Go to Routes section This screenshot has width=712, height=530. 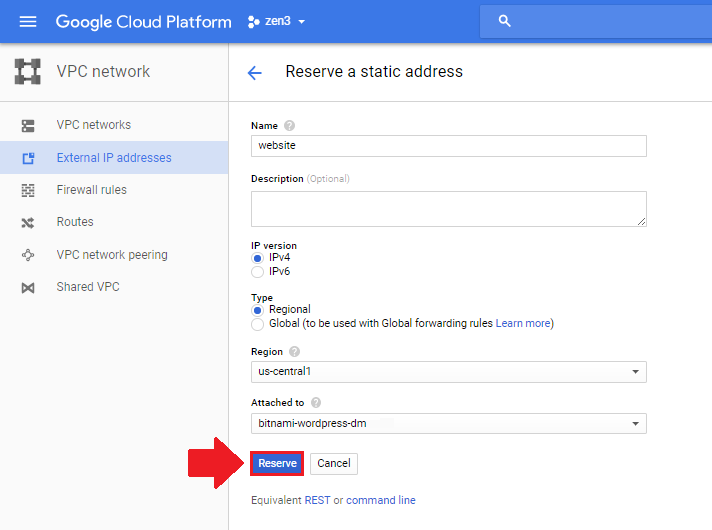75,222
